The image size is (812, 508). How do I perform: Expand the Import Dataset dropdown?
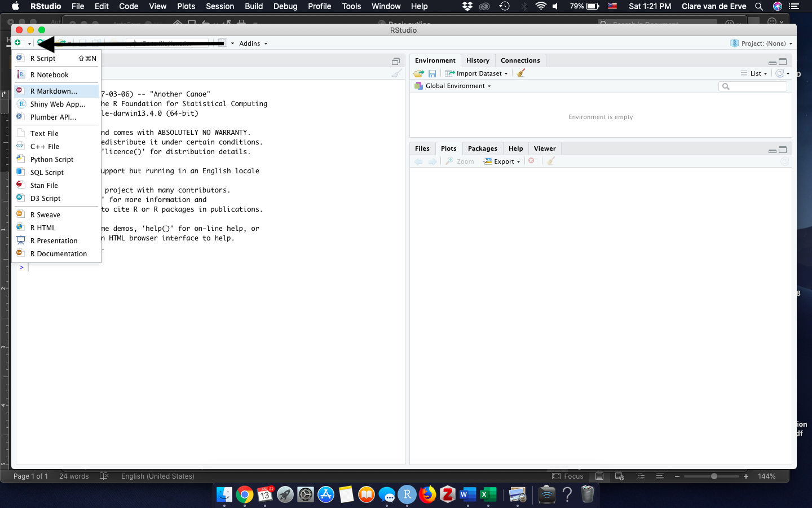point(480,73)
